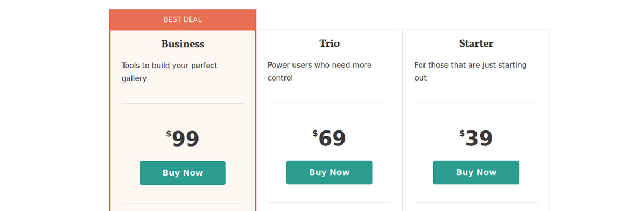Image resolution: width=644 pixels, height=211 pixels.
Task: Click the dollar sign beside 99
Action: click(x=169, y=134)
